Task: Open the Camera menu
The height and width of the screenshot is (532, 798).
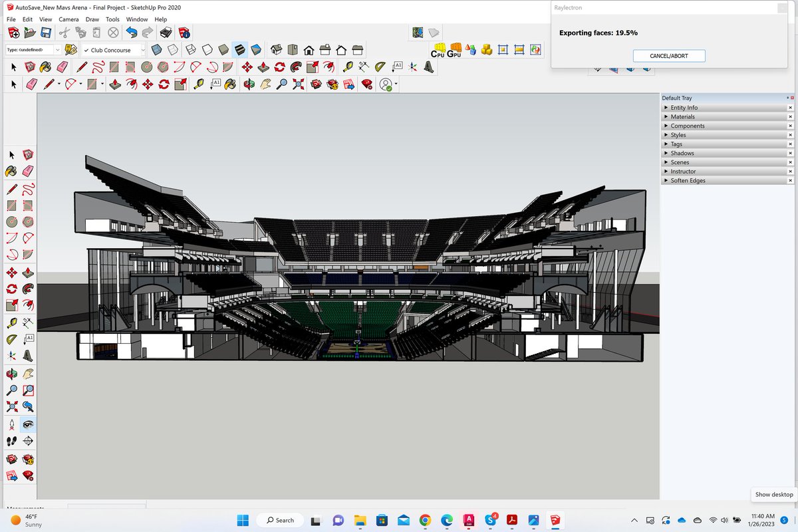Action: 68,19
